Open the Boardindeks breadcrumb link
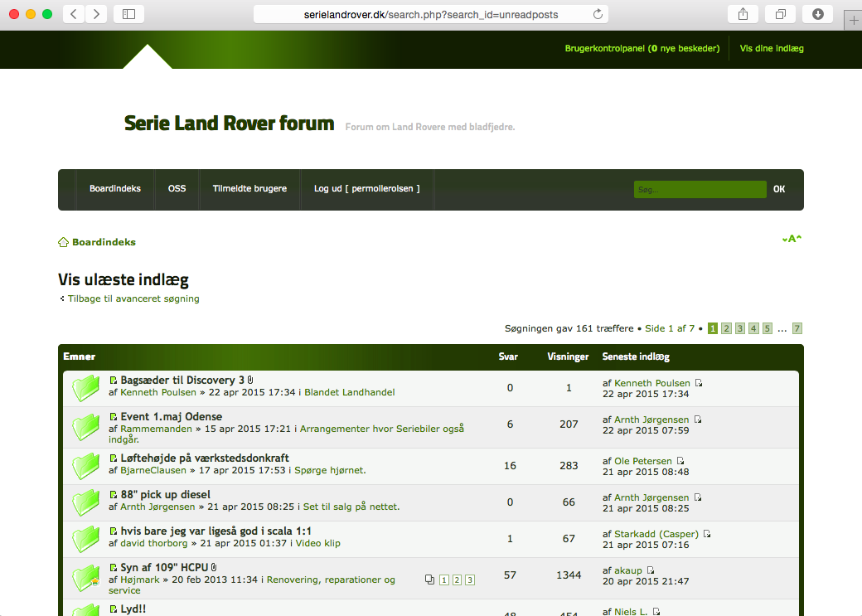The height and width of the screenshot is (616, 862). [104, 242]
